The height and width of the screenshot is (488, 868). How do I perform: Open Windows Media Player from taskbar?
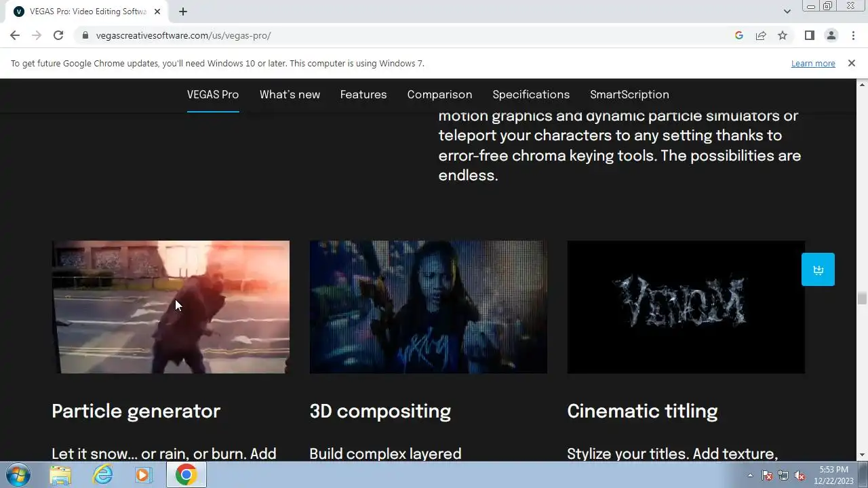(143, 474)
